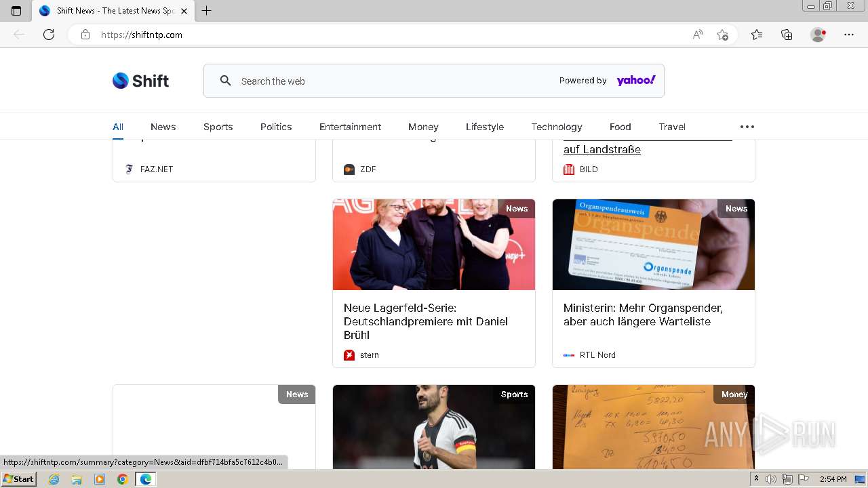Click News badge on Lagerfeld card
The height and width of the screenshot is (488, 868).
(517, 209)
